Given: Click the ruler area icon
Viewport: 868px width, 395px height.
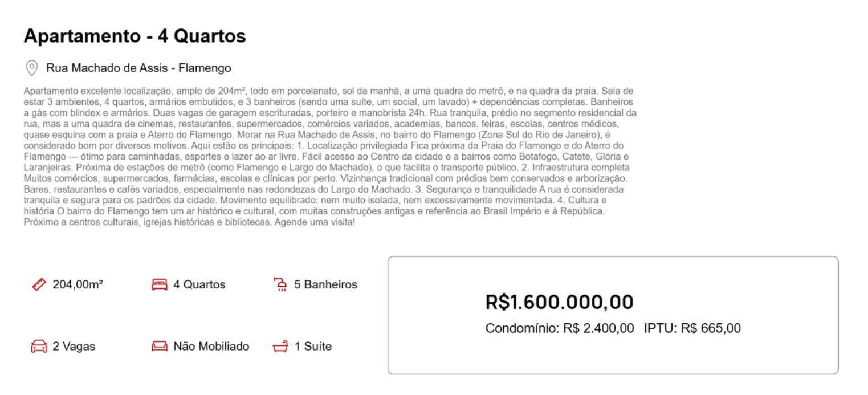Looking at the screenshot, I should 39,284.
